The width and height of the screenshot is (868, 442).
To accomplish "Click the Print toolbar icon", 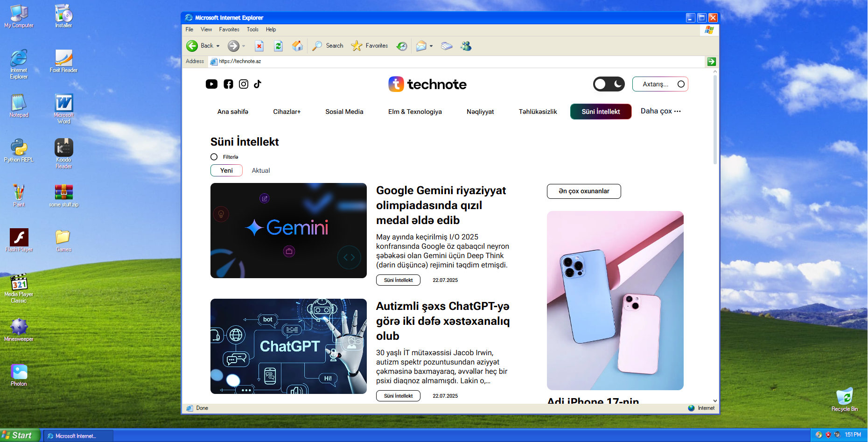I will tap(447, 46).
